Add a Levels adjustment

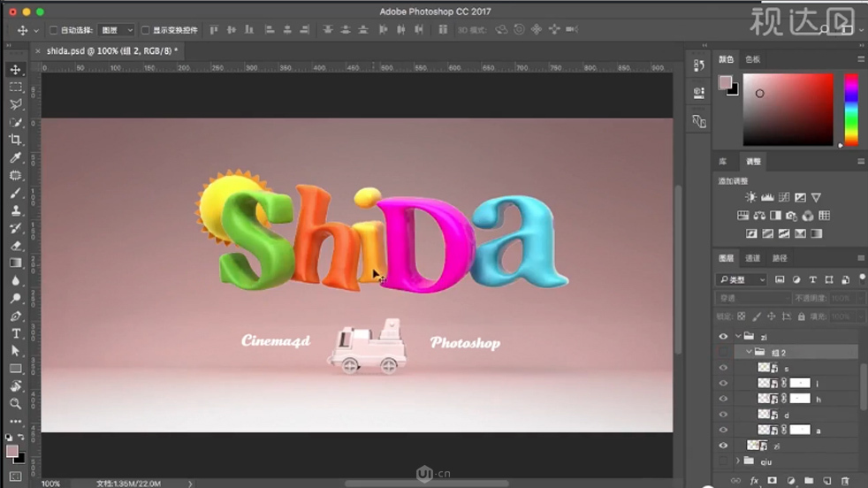(767, 197)
